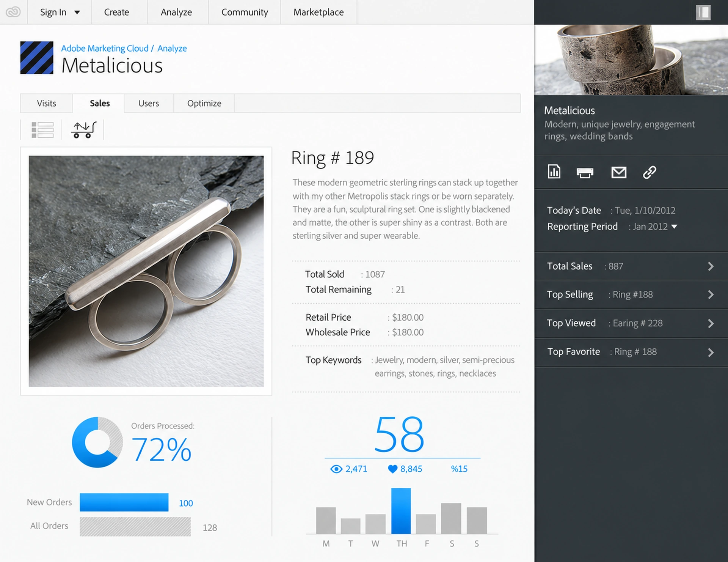The width and height of the screenshot is (728, 562).
Task: Open the Marketplace menu
Action: pos(318,12)
